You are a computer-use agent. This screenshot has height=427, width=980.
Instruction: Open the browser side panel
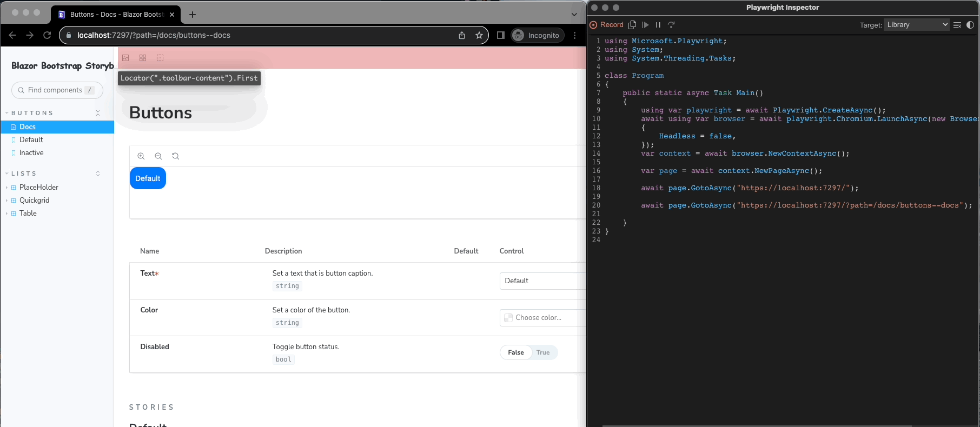501,35
